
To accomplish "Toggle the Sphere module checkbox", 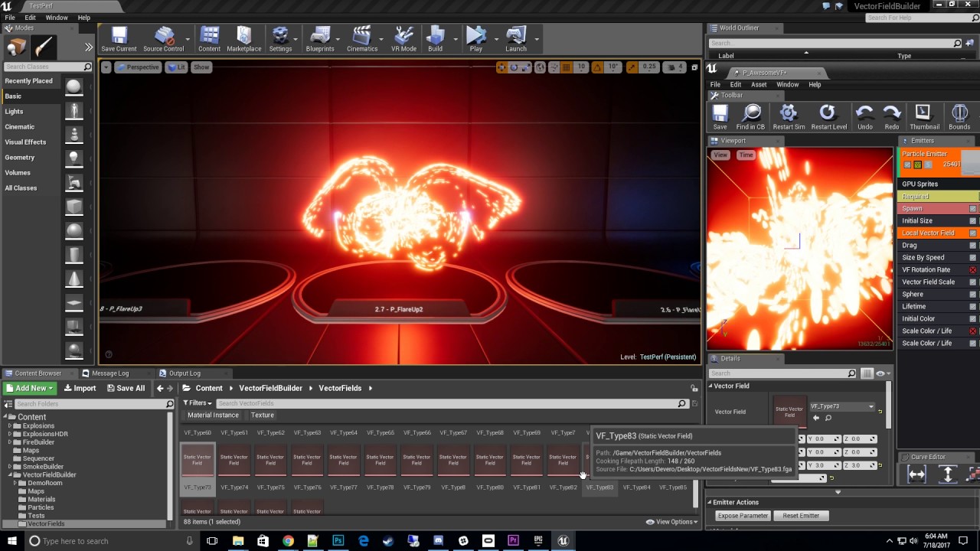I will click(973, 295).
